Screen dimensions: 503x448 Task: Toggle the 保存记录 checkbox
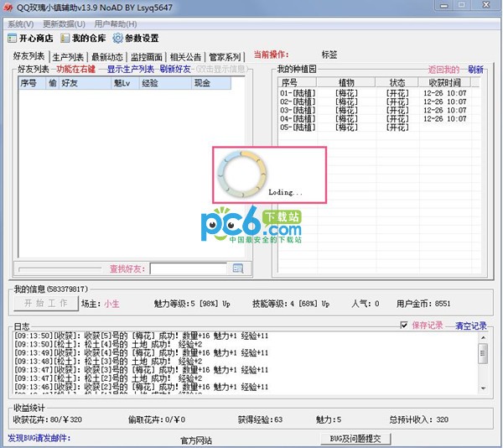(404, 325)
